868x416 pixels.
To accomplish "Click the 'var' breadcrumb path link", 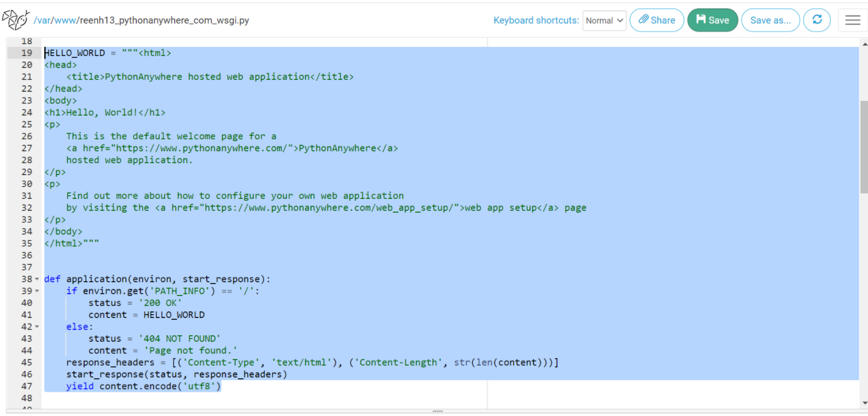I will 43,20.
